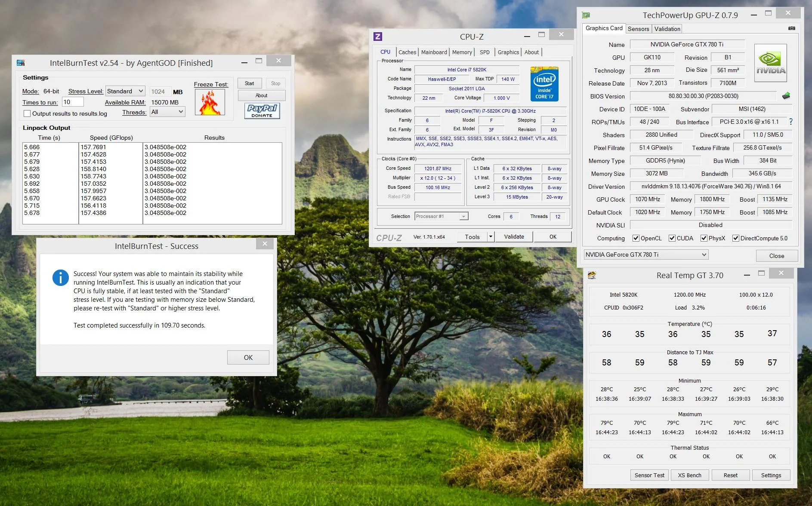Click the Specification i7-5820K text
This screenshot has width=812, height=506.
(x=490, y=111)
